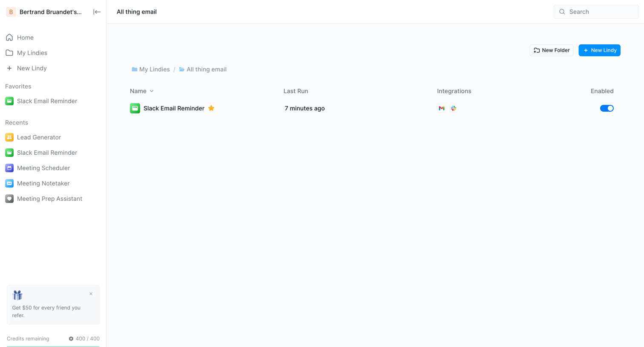
Task: Click the Home house icon
Action: 9,38
